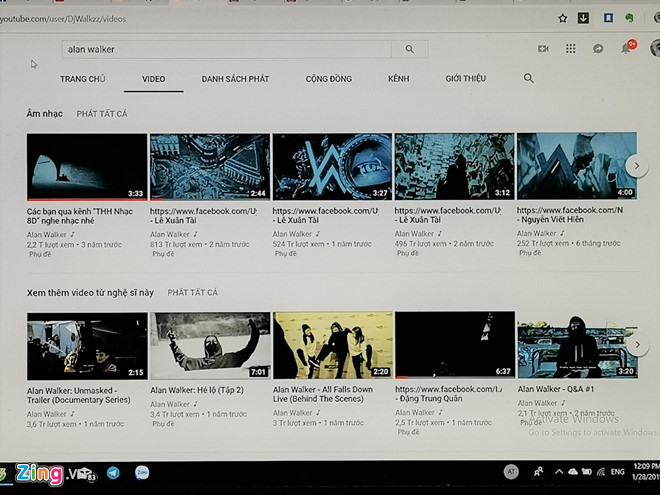This screenshot has width=660, height=495.
Task: Show more Âm nhạc videos with the right arrow
Action: [x=637, y=166]
